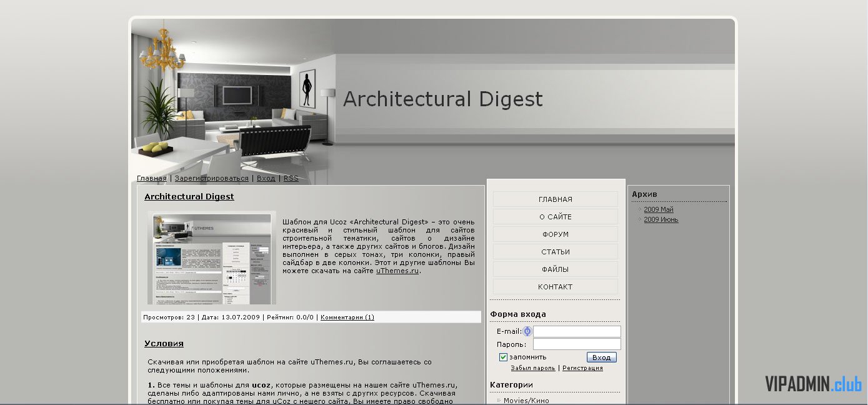The height and width of the screenshot is (405, 868).
Task: Select КОНТАКТ menu item
Action: click(556, 287)
